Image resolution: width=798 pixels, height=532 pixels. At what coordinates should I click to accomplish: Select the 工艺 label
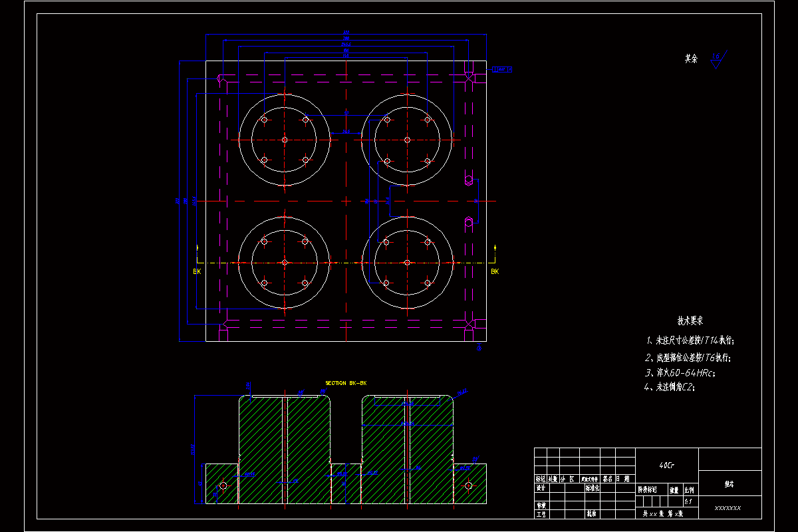(x=541, y=514)
